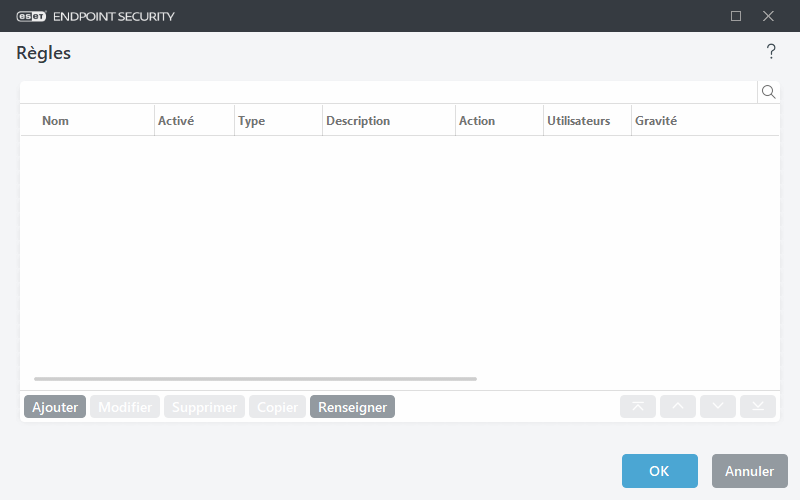Focus the rules search input field
This screenshot has height=500, width=800.
[x=388, y=92]
